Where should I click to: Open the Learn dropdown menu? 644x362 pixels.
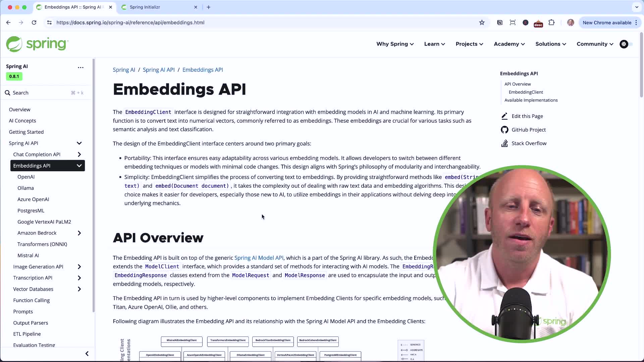pos(435,44)
